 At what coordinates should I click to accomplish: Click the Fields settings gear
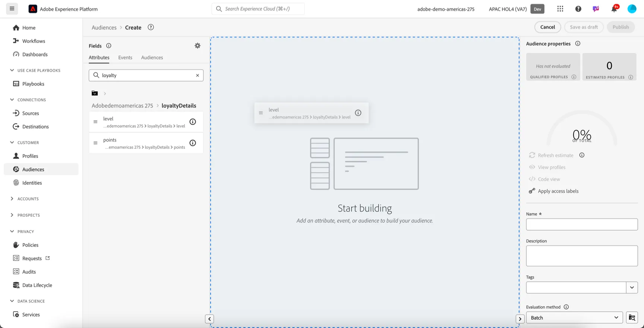point(198,45)
